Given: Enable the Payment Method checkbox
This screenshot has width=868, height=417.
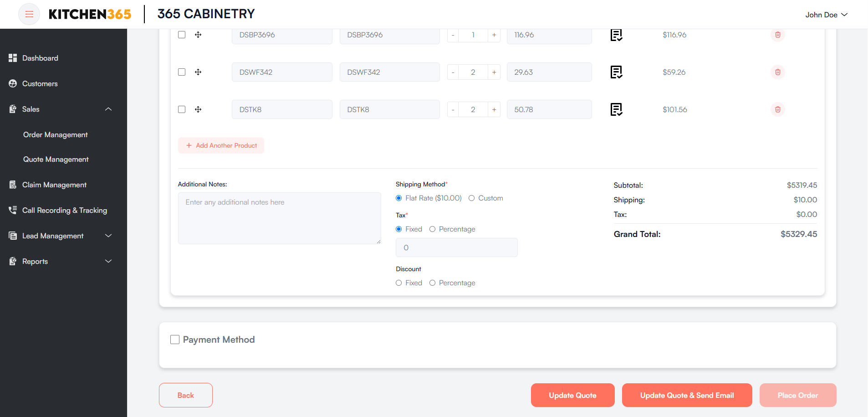Looking at the screenshot, I should tap(175, 340).
